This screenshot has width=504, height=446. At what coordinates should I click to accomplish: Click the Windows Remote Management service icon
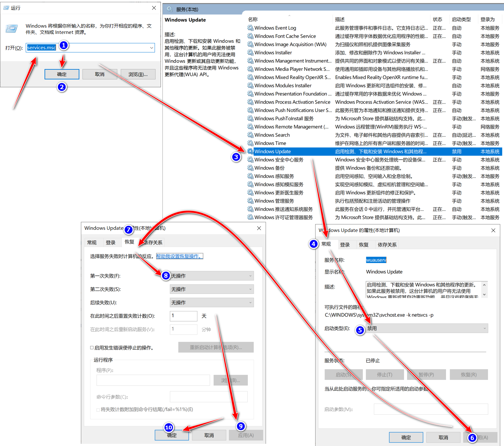click(250, 127)
